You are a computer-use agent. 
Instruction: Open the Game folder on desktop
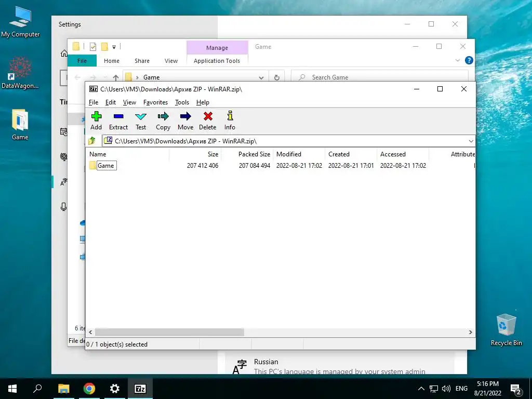click(x=20, y=125)
